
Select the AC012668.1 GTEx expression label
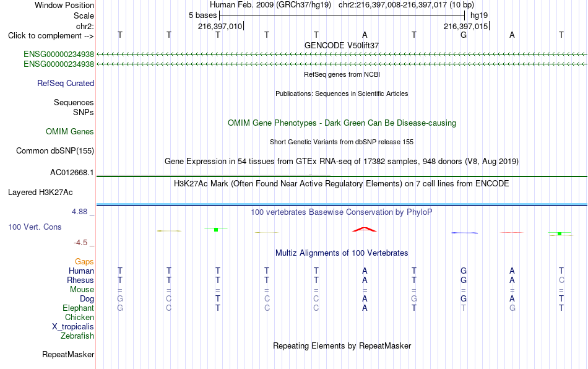coord(72,173)
